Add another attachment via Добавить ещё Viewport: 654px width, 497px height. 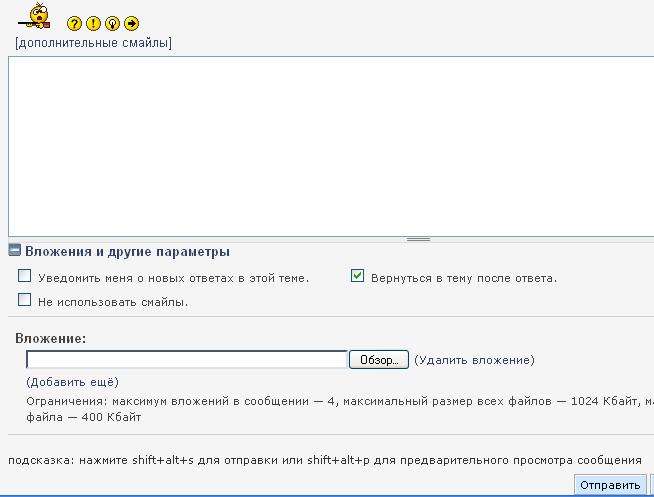[72, 382]
